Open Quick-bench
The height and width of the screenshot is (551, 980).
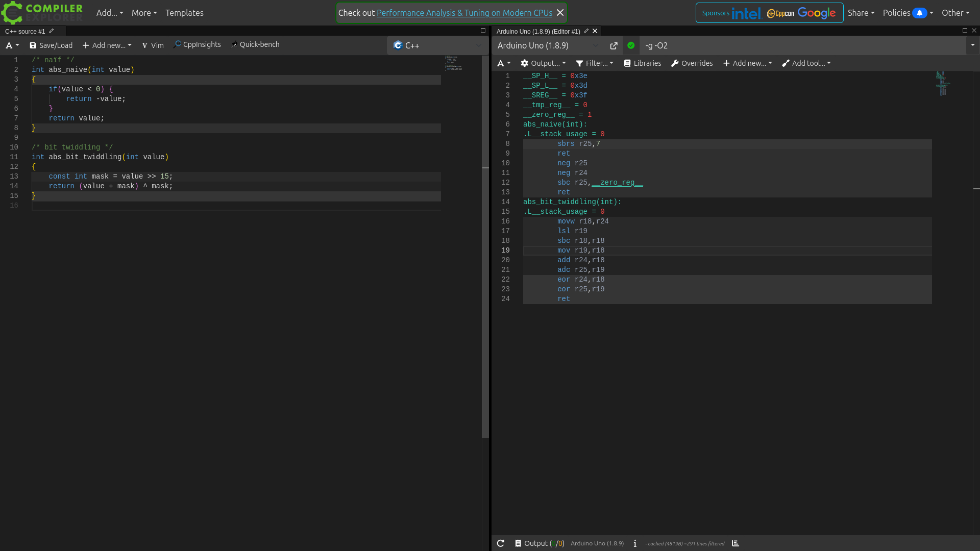pyautogui.click(x=255, y=44)
